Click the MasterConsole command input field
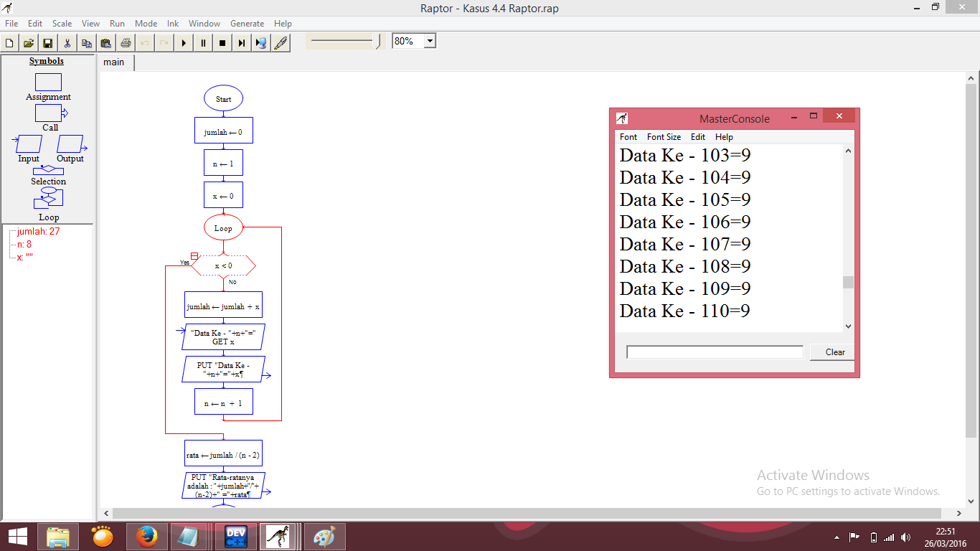 [x=715, y=352]
